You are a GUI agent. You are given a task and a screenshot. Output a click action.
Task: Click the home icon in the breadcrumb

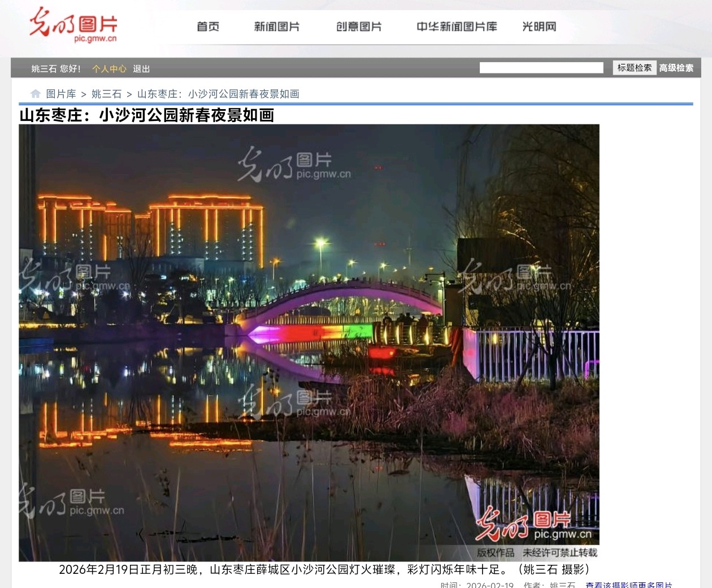pyautogui.click(x=36, y=94)
